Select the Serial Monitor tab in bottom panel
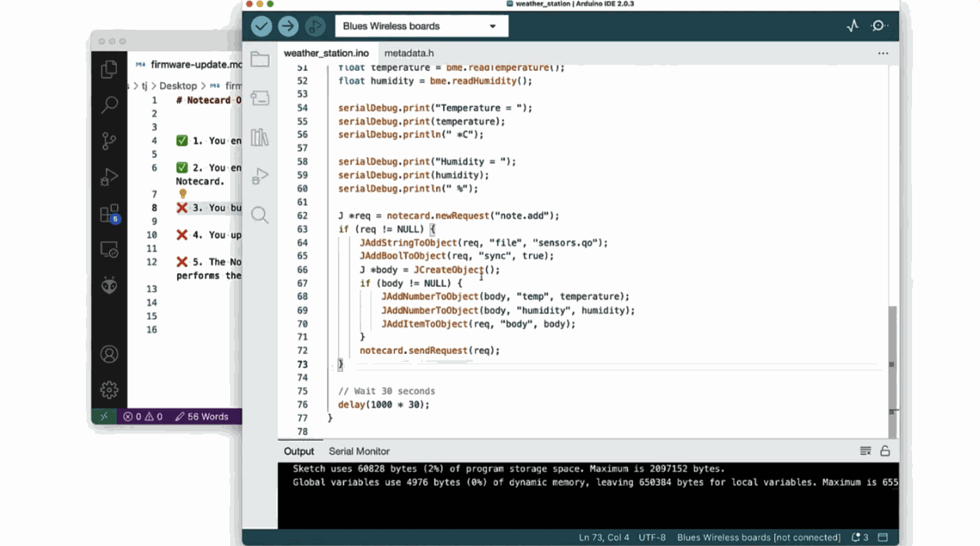The height and width of the screenshot is (546, 980). click(359, 451)
